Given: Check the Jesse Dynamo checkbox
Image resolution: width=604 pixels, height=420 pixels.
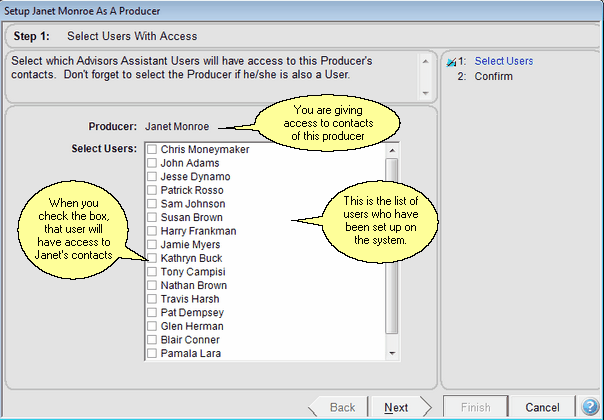Looking at the screenshot, I should click(x=152, y=176).
